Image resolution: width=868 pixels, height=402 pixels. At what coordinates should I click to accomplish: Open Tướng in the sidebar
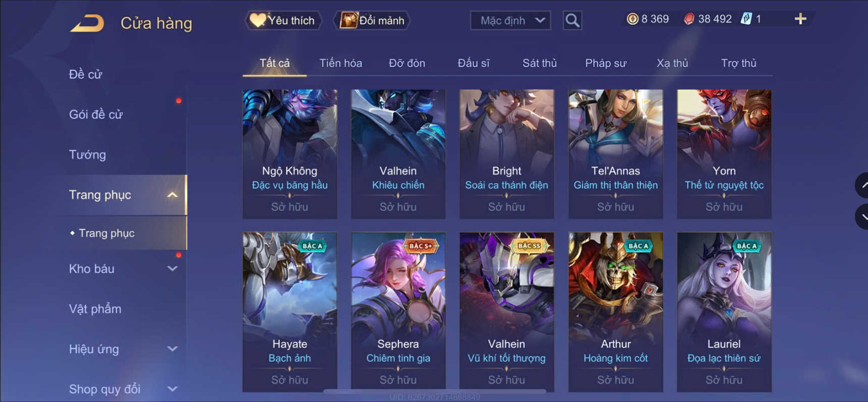[x=87, y=155]
